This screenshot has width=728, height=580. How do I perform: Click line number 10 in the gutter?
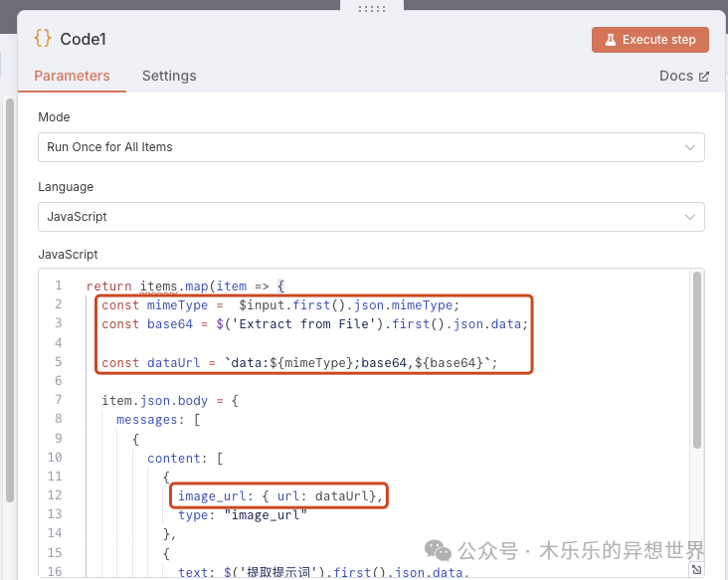pos(55,458)
